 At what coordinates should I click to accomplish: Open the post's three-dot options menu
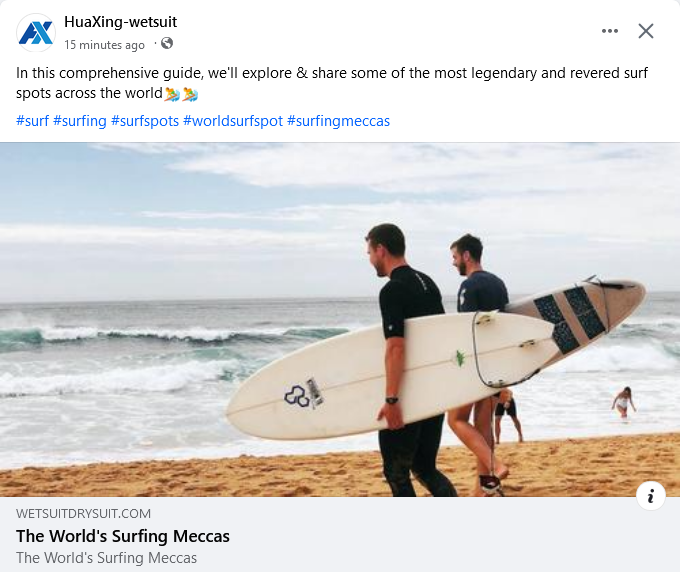pos(610,31)
